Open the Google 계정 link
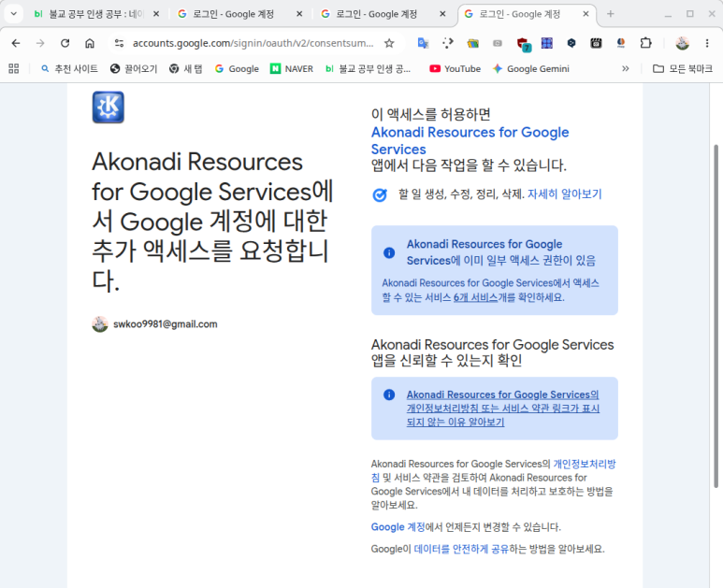 398,527
